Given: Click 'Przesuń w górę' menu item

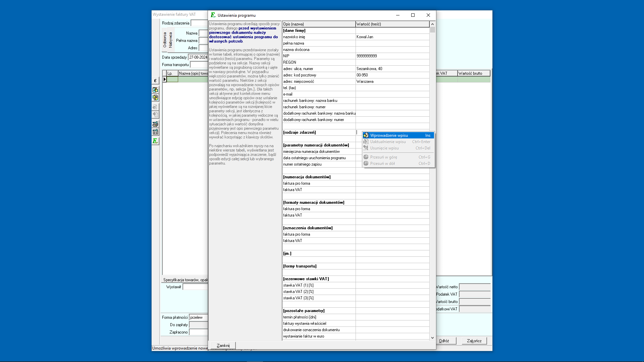Looking at the screenshot, I should coord(383,157).
